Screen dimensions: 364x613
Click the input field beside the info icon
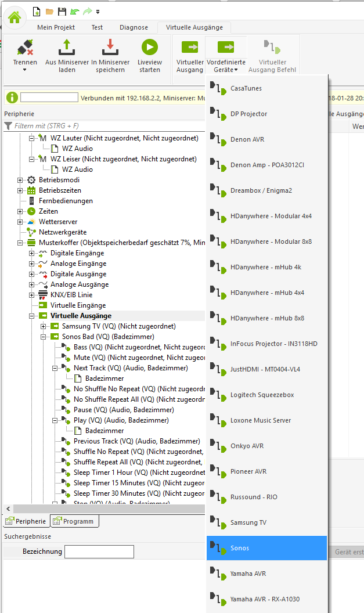point(49,98)
